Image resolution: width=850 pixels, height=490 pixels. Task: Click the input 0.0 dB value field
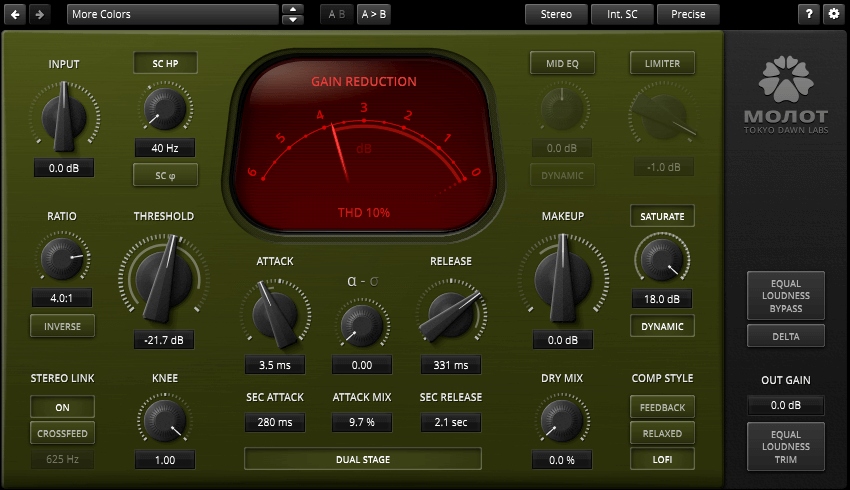tap(64, 168)
